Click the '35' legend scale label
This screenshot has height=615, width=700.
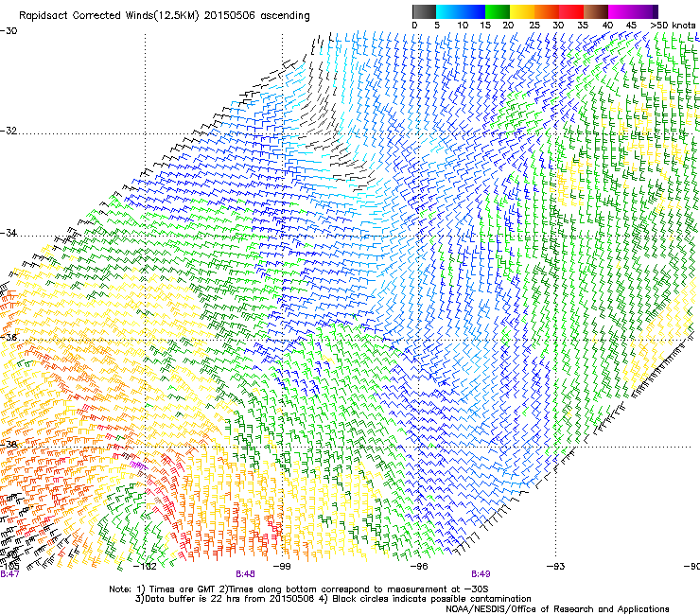[583, 26]
